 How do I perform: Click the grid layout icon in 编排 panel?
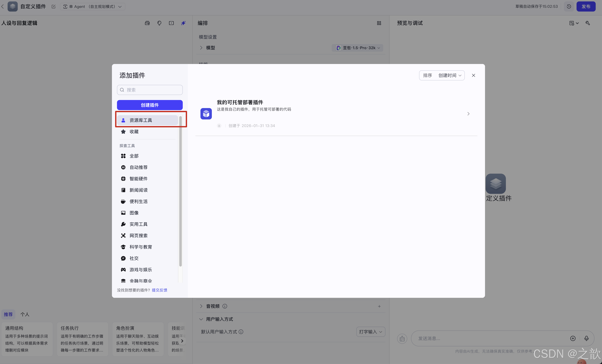[x=379, y=23]
